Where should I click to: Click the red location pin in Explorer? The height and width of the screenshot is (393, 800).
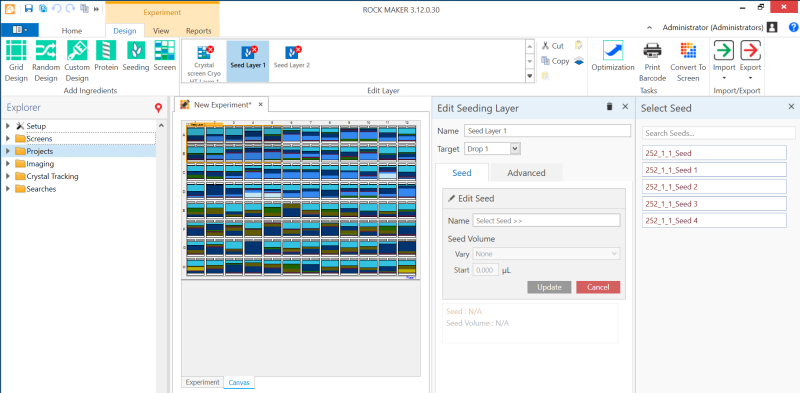[x=159, y=108]
